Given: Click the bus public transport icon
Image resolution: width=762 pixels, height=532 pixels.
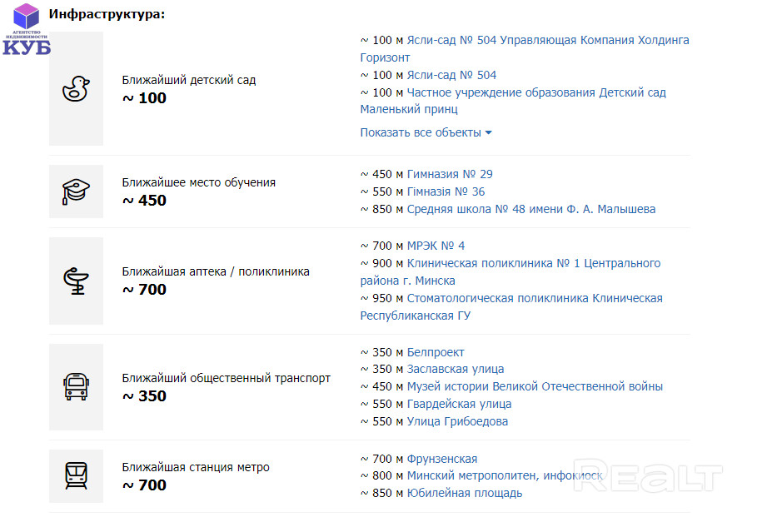Looking at the screenshot, I should point(76,387).
